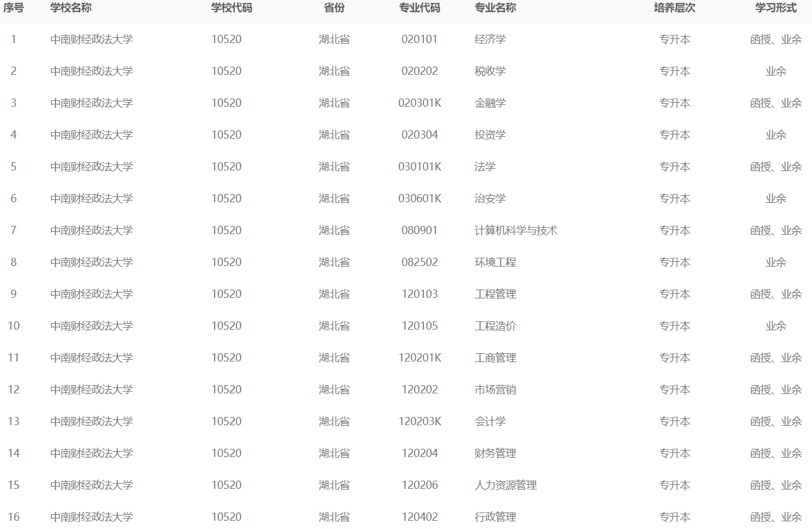
Task: Click school code 10520 in the 税收学 row
Action: 226,71
